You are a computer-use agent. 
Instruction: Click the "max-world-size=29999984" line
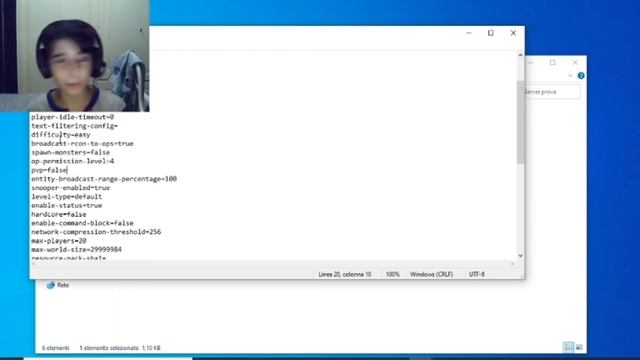76,249
